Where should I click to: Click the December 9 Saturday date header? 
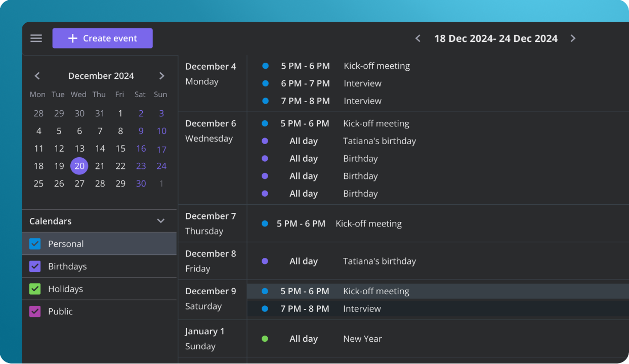pos(211,299)
